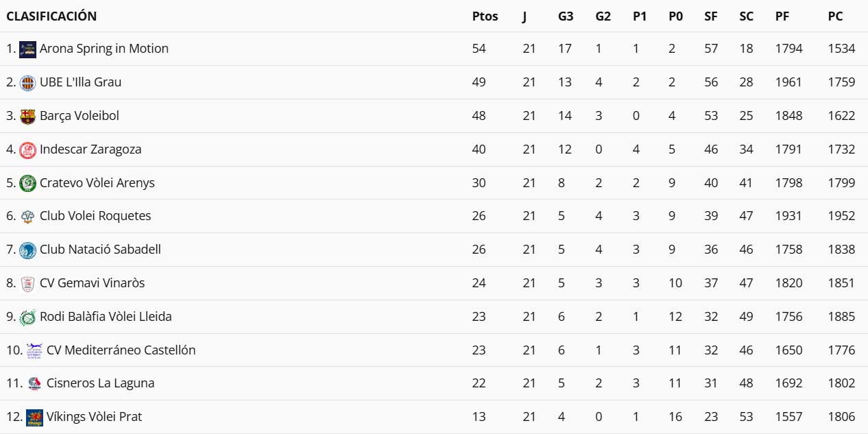Click the CLASIFICACIÓN table heading
The height and width of the screenshot is (434, 868).
51,16
